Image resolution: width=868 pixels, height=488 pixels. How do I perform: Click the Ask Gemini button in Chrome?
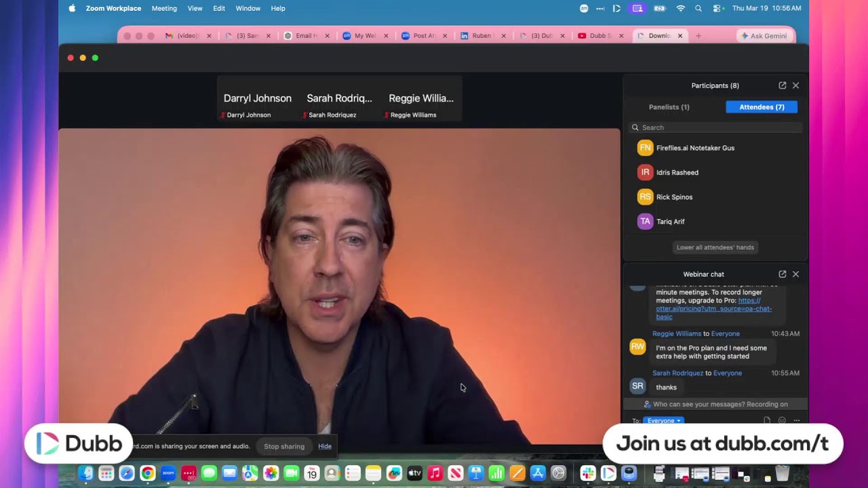pyautogui.click(x=764, y=36)
